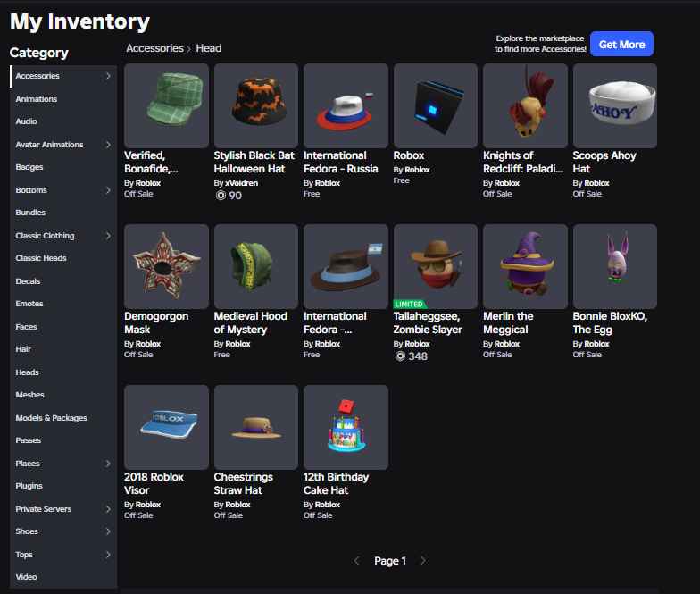Click the LIMITED badge on Tallaheggsee
The width and height of the screenshot is (700, 594).
409,304
